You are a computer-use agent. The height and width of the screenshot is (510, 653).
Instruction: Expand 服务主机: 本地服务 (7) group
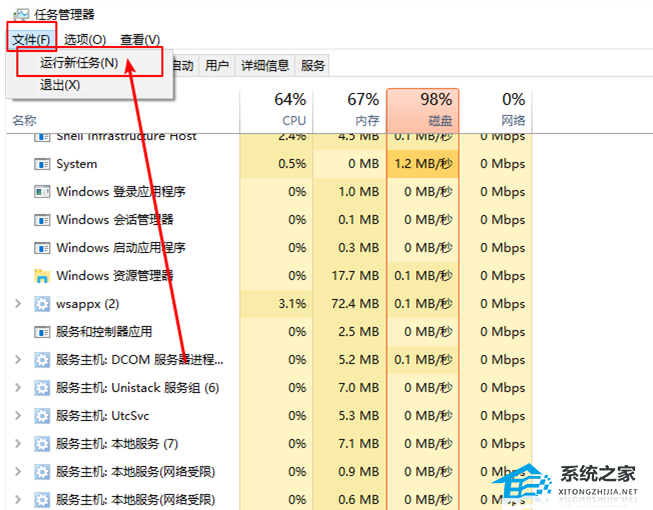17,444
